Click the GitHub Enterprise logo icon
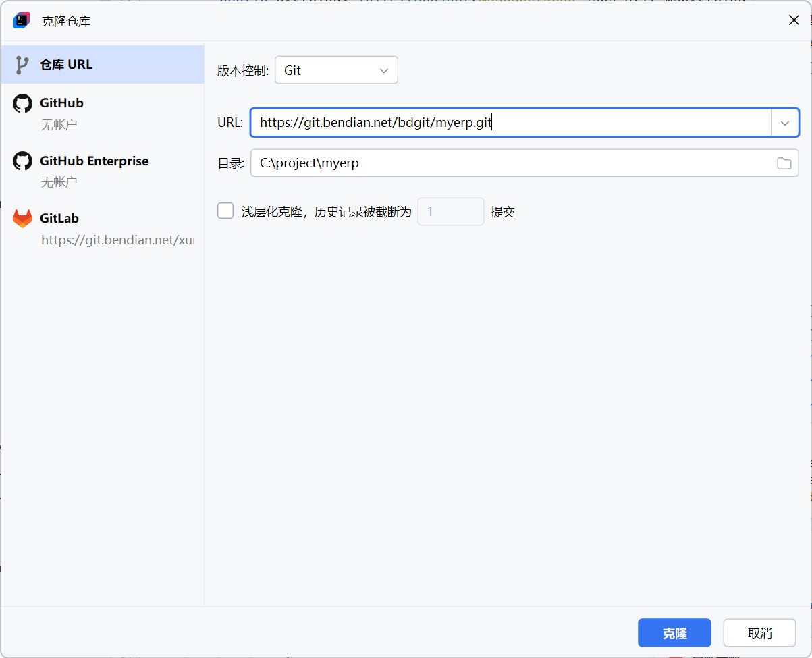The image size is (812, 658). [x=22, y=161]
